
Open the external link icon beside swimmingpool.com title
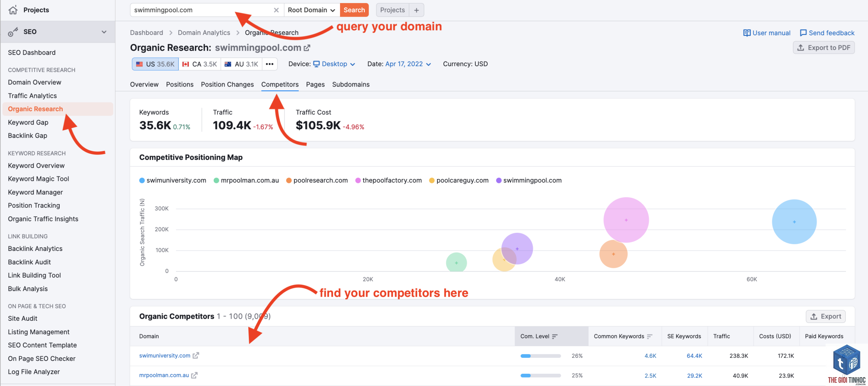[307, 48]
